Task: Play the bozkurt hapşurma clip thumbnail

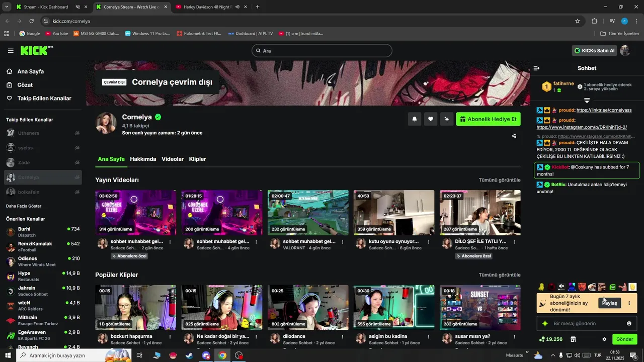Action: [x=136, y=308]
